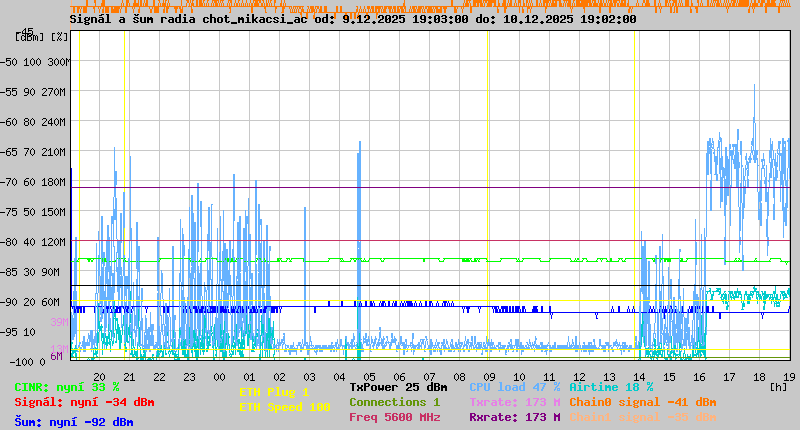800x430 pixels.
Task: Click the 'Šum: nyní -92 dBm' legend entry
Action: pyautogui.click(x=73, y=422)
